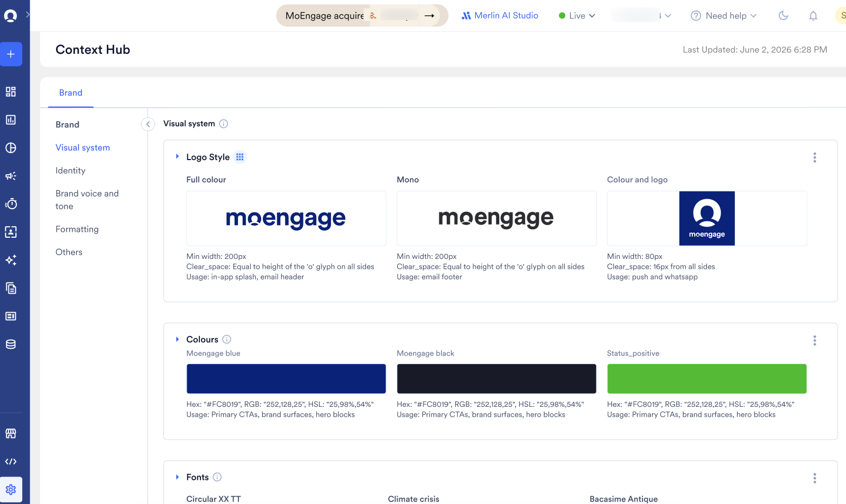
Task: Open the Live environment dropdown
Action: click(x=577, y=16)
